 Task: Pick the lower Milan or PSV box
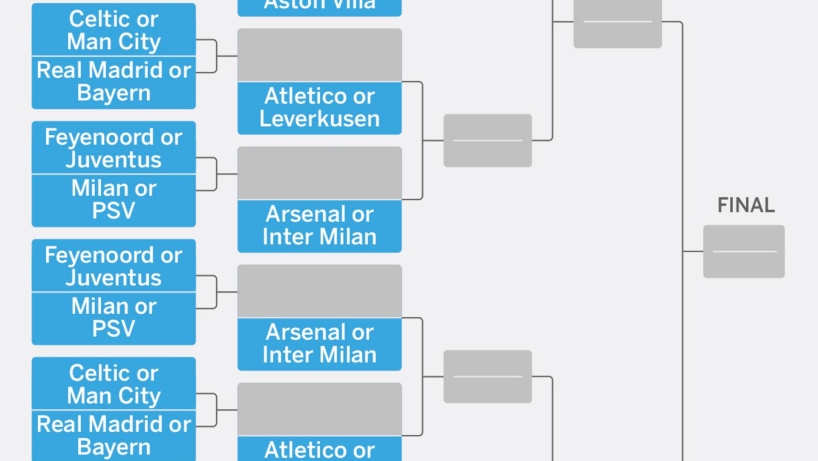click(x=114, y=319)
